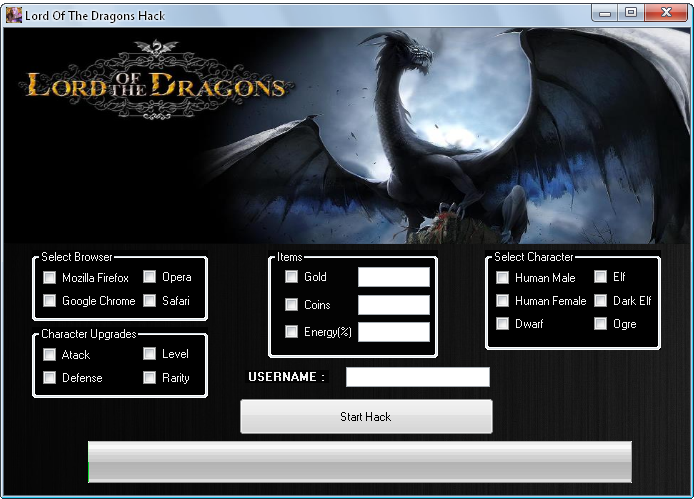Select the Human Male character checkbox
This screenshot has width=694, height=499.
(502, 278)
